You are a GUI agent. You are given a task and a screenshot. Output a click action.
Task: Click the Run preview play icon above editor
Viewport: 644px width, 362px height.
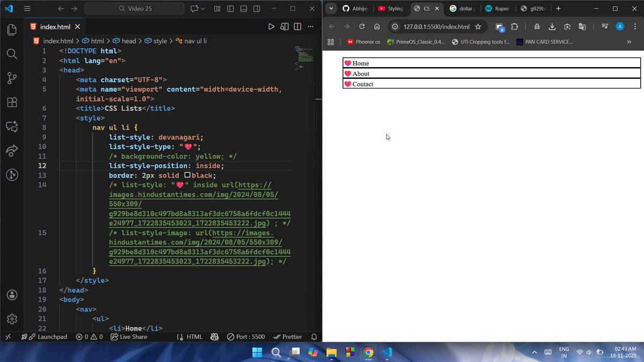coord(272,26)
